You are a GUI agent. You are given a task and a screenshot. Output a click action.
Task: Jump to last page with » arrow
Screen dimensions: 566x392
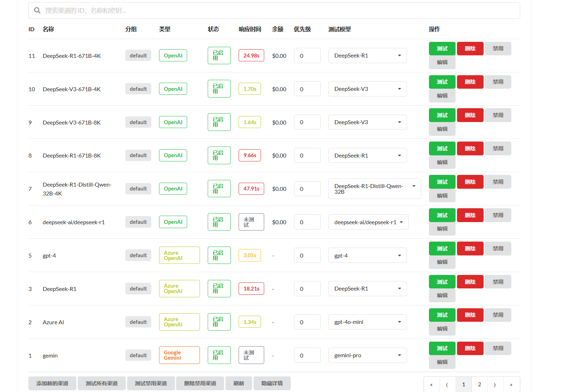click(x=512, y=385)
